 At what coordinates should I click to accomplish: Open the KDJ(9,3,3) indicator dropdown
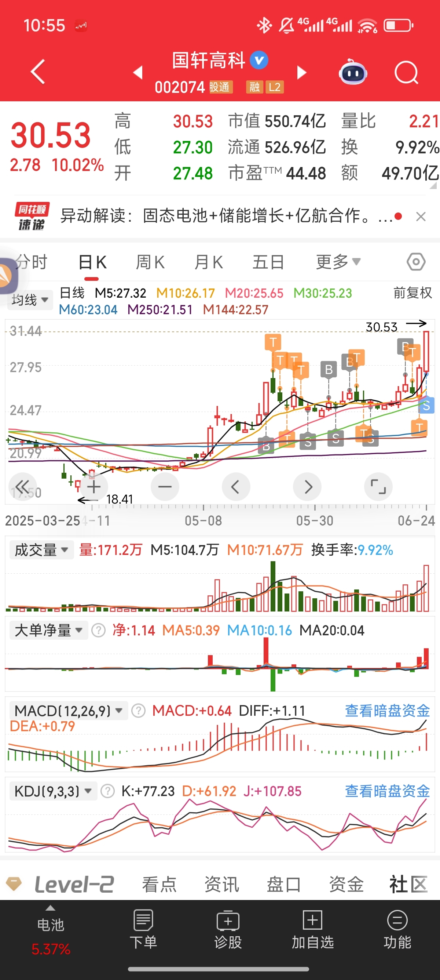tap(54, 791)
